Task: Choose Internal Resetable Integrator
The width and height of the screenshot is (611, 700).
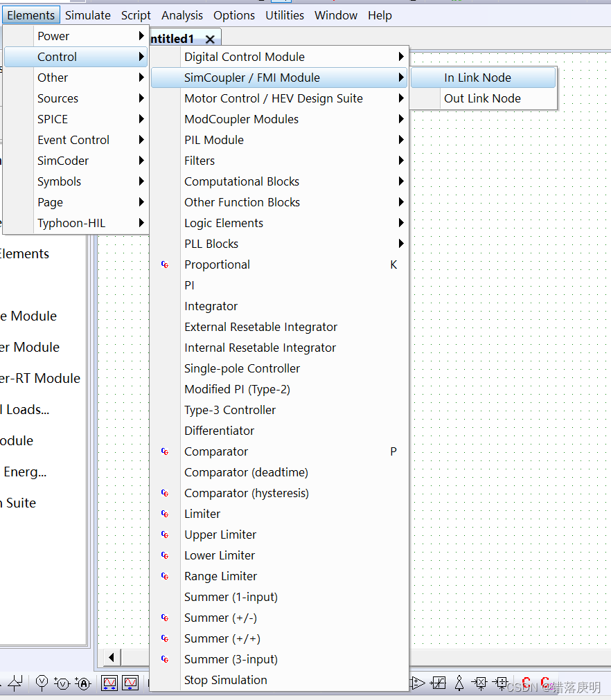Action: 279,348
